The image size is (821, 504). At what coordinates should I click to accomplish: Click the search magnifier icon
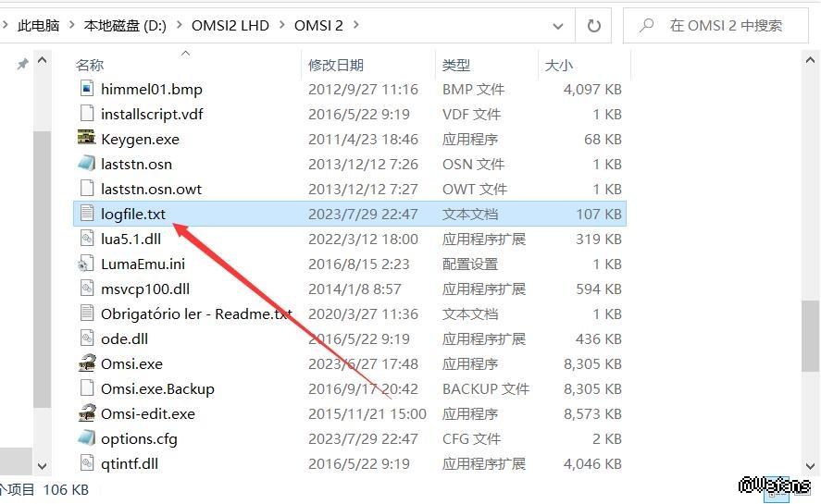coord(647,25)
